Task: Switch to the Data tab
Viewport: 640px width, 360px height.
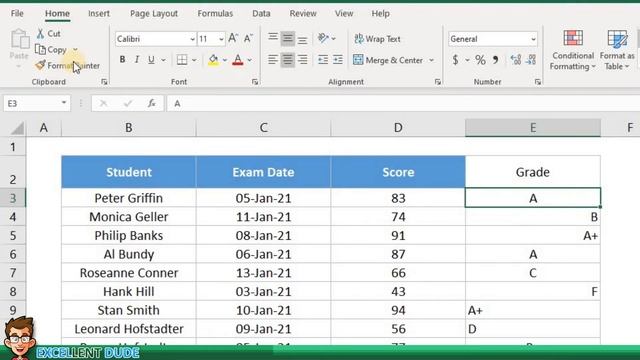Action: [x=261, y=13]
